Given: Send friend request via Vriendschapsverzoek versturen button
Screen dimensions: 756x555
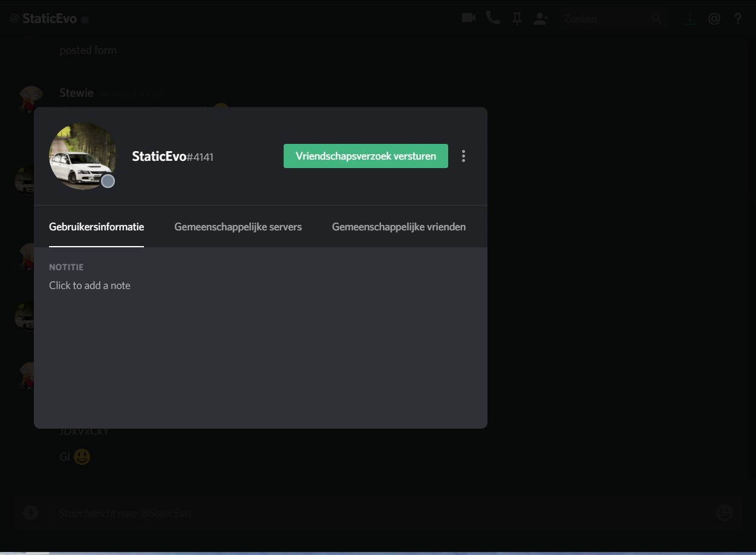Looking at the screenshot, I should pos(365,156).
